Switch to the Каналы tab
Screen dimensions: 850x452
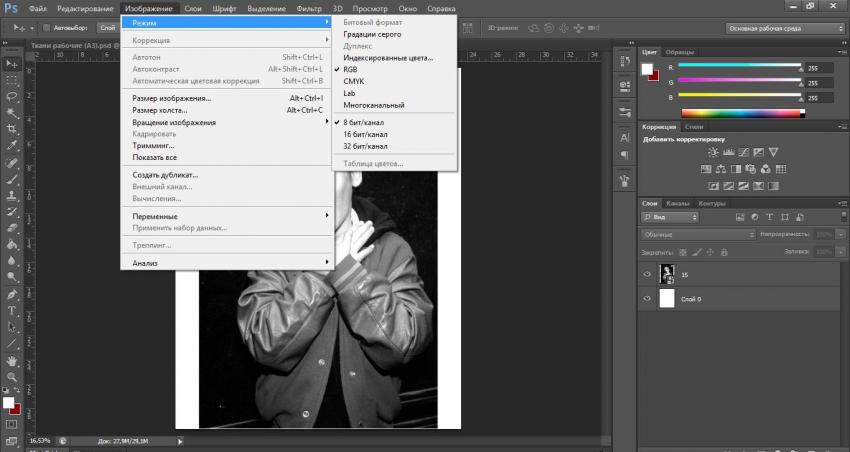(678, 203)
